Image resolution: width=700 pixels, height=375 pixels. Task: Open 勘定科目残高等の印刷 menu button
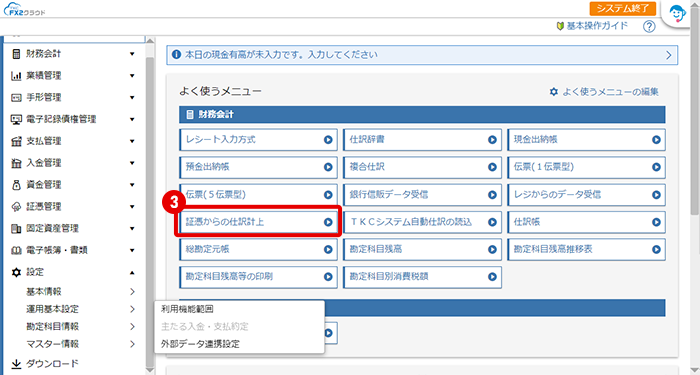pos(258,277)
